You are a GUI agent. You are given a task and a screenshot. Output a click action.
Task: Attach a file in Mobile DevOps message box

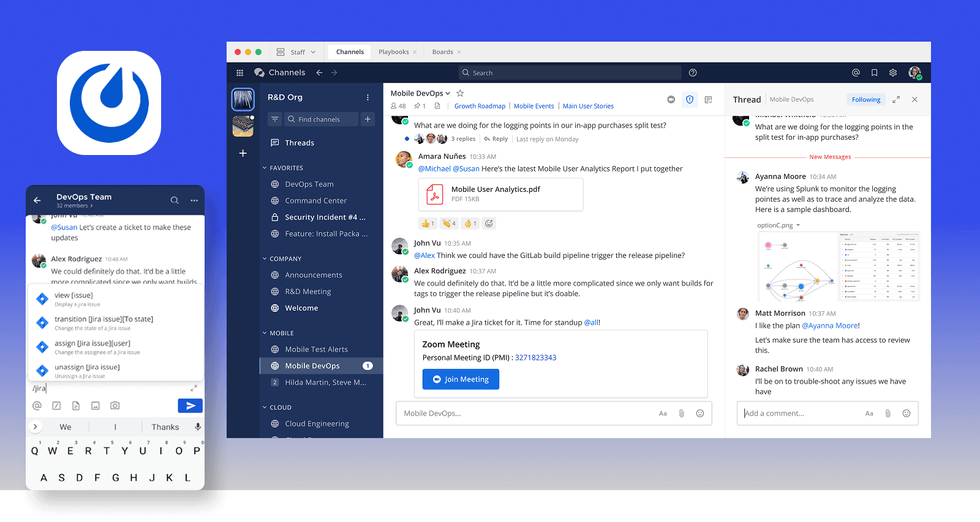tap(681, 414)
